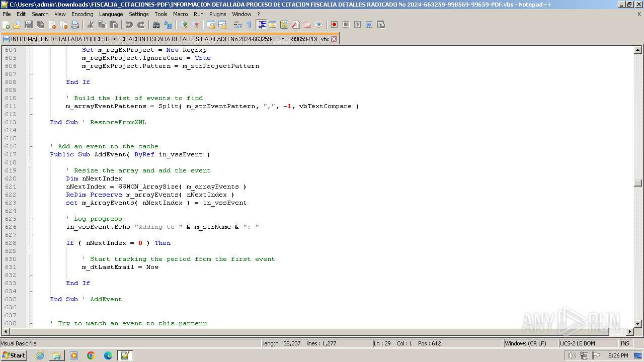This screenshot has height=362, width=644.
Task: Close the current document via the toolbar Close icon
Action: pos(52,25)
